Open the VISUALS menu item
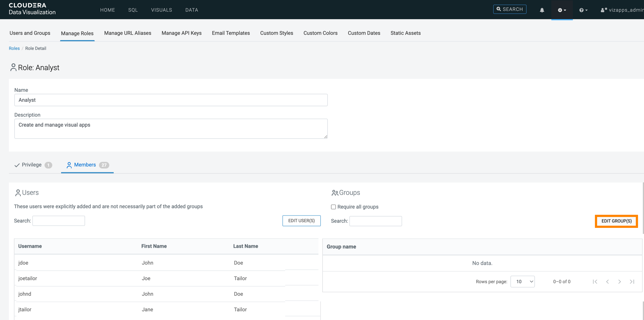This screenshot has width=644, height=320. click(x=161, y=10)
